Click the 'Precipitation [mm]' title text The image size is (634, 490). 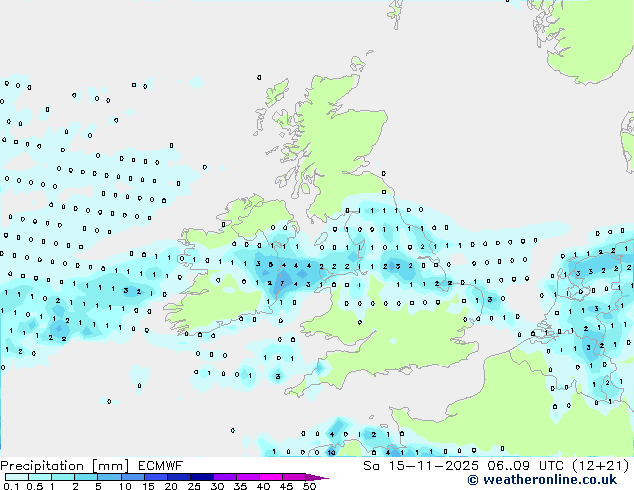[x=65, y=466]
